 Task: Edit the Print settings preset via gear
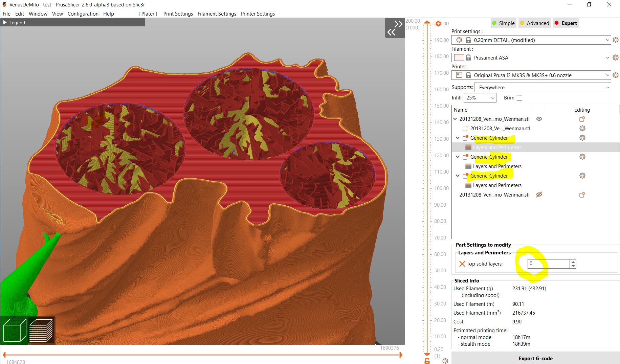pyautogui.click(x=616, y=40)
